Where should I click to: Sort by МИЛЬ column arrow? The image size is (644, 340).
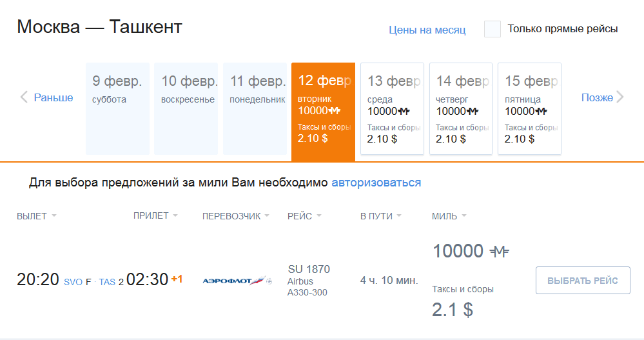click(x=464, y=215)
